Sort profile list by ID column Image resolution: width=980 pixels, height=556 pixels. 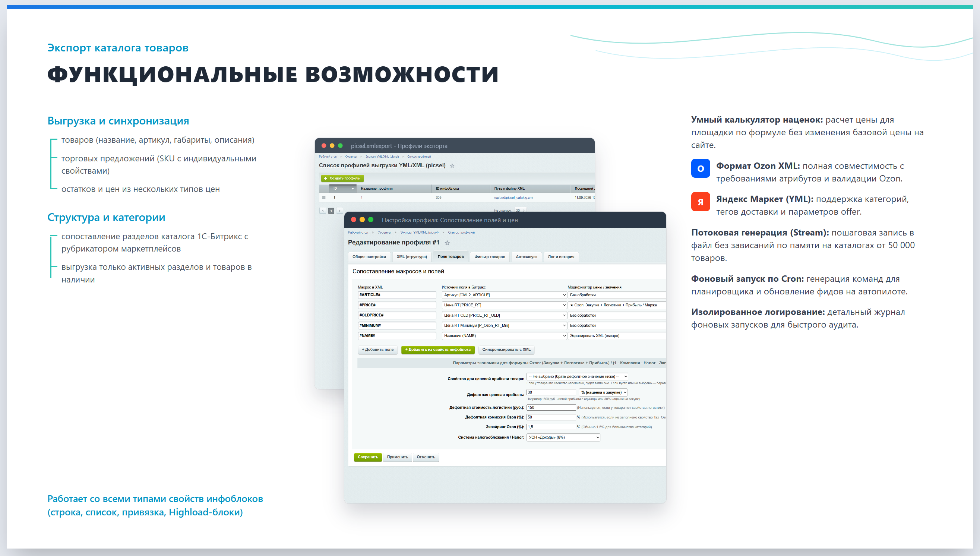pyautogui.click(x=342, y=189)
